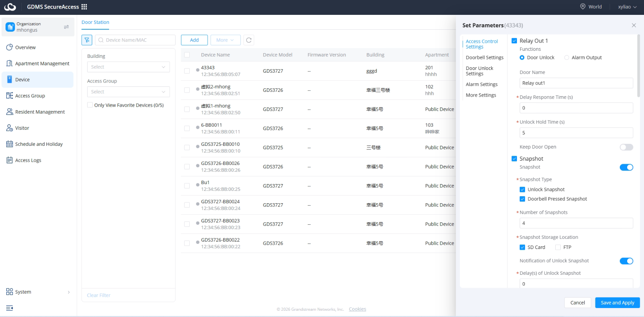The height and width of the screenshot is (317, 644).
Task: Click the filter funnel icon
Action: pos(87,40)
